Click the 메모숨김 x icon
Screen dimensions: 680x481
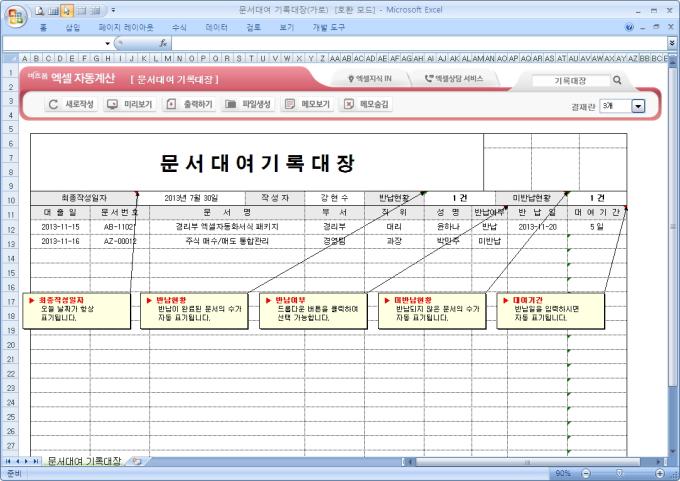(349, 104)
